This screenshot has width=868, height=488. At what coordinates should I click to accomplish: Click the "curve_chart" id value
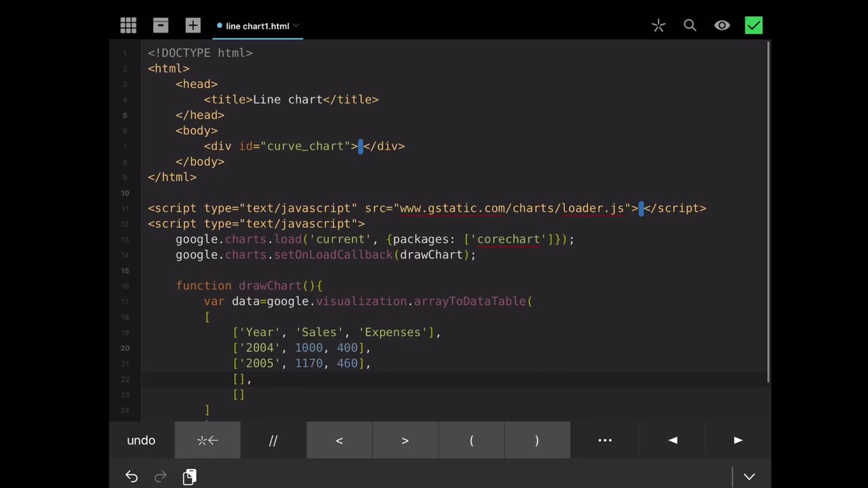(309, 146)
